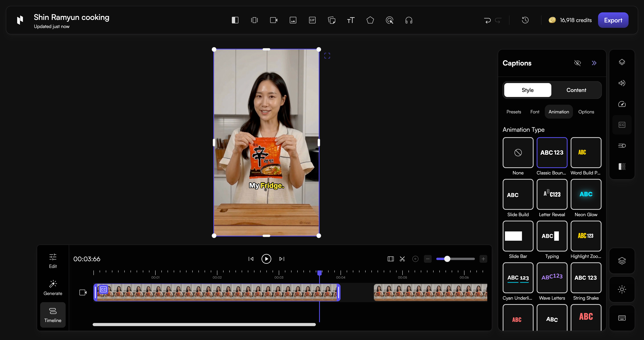644x340 pixels.
Task: Add text using the TT icon
Action: (351, 20)
